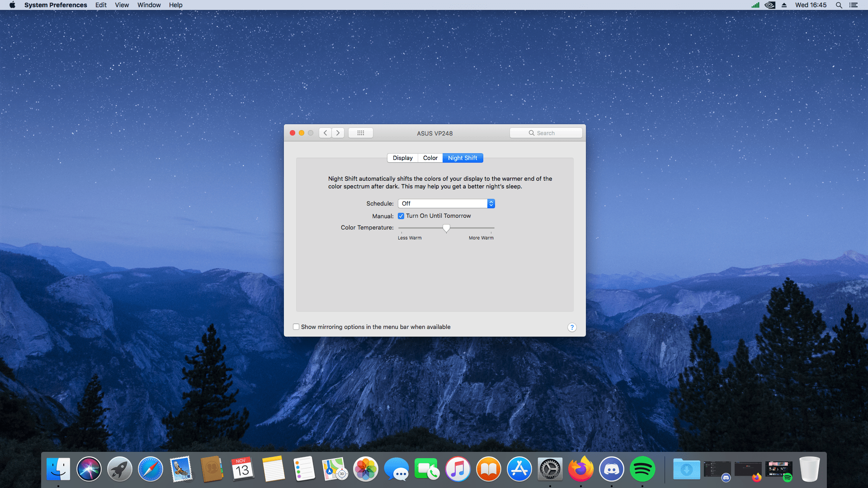Open Discord from the dock
Image resolution: width=868 pixels, height=488 pixels.
click(611, 469)
